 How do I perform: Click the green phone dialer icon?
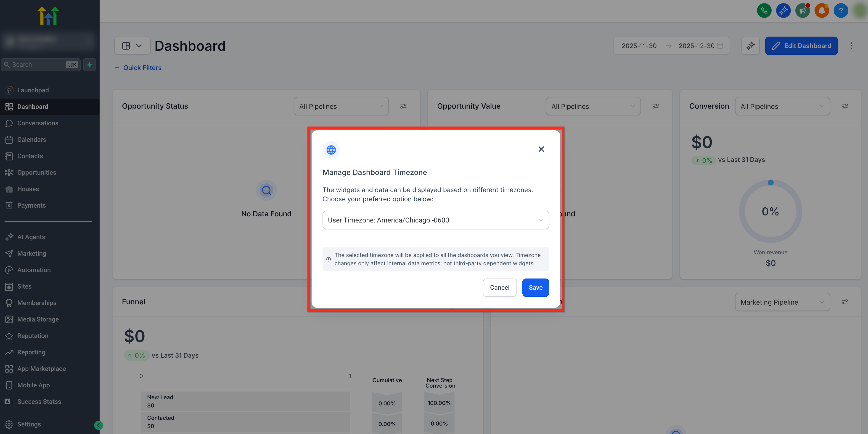pos(764,11)
